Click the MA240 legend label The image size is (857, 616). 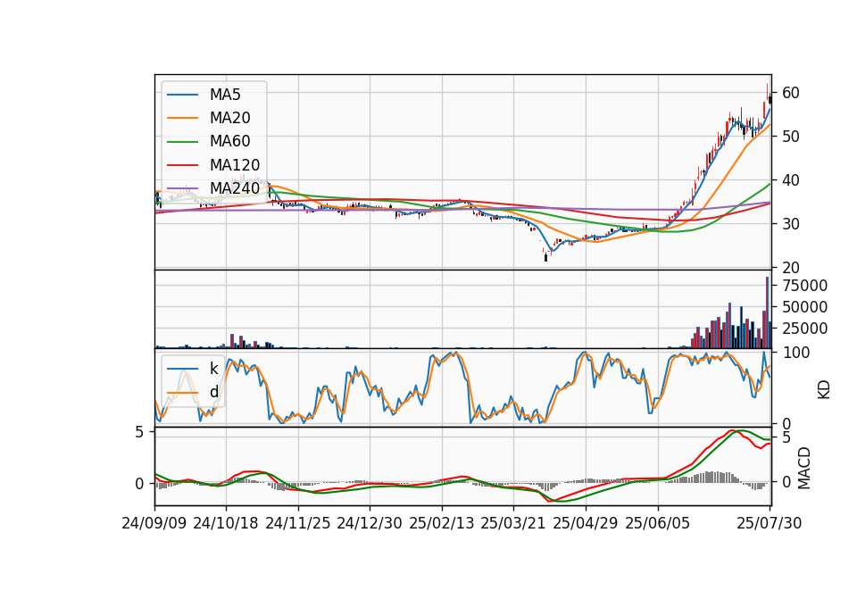point(235,188)
